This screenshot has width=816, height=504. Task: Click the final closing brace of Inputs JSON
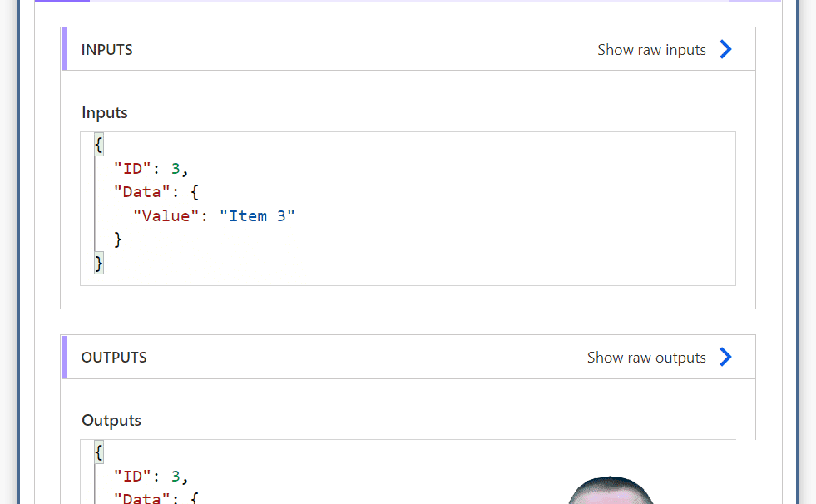pos(99,263)
